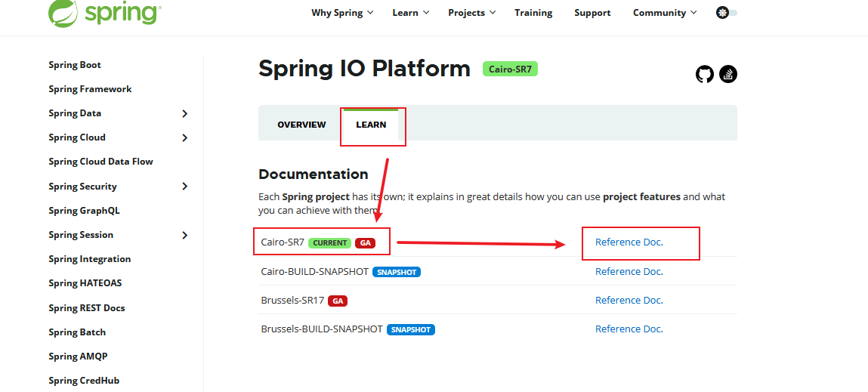868x392 pixels.
Task: Toggle the dark mode theme switch
Action: click(x=726, y=13)
